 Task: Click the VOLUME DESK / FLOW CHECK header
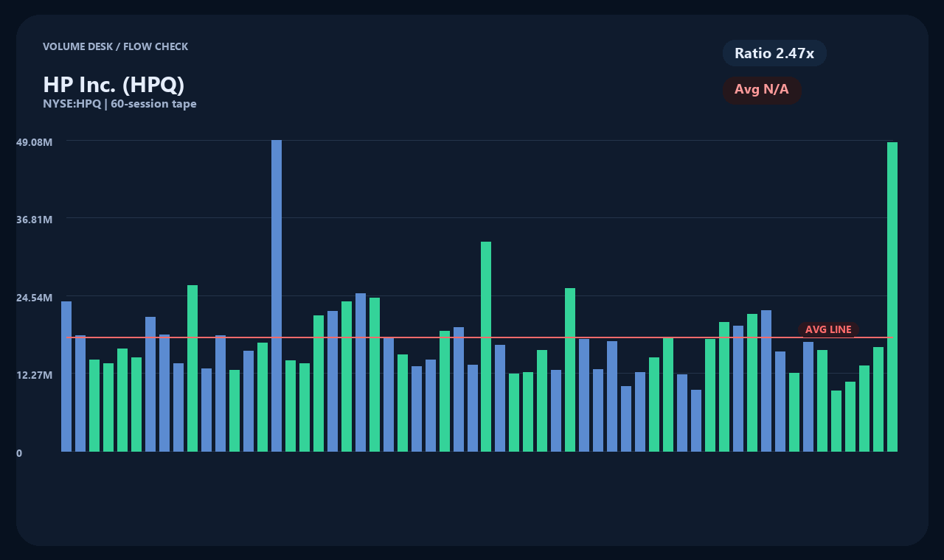click(115, 46)
